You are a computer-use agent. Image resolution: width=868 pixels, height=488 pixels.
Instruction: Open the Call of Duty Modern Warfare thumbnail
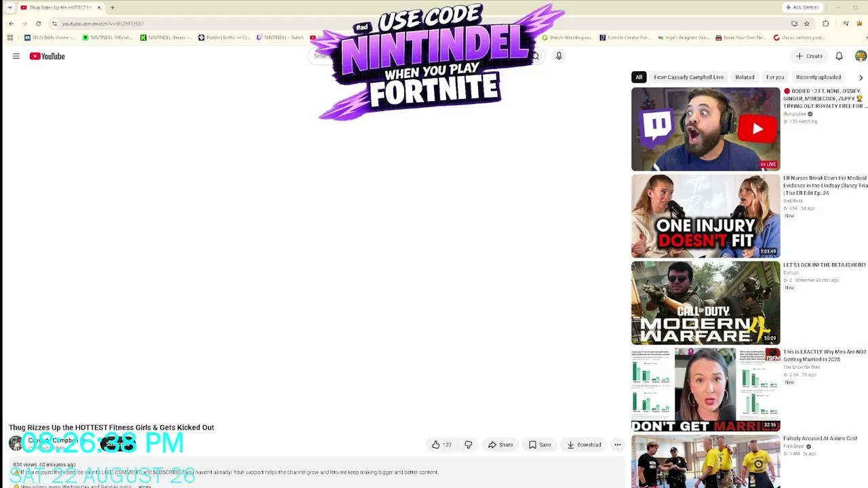click(705, 303)
